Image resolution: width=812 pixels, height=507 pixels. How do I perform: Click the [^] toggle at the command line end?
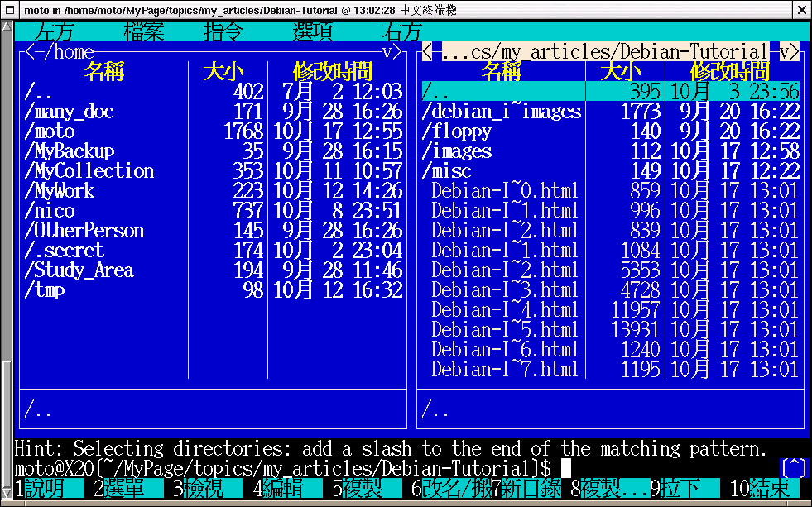pos(794,468)
